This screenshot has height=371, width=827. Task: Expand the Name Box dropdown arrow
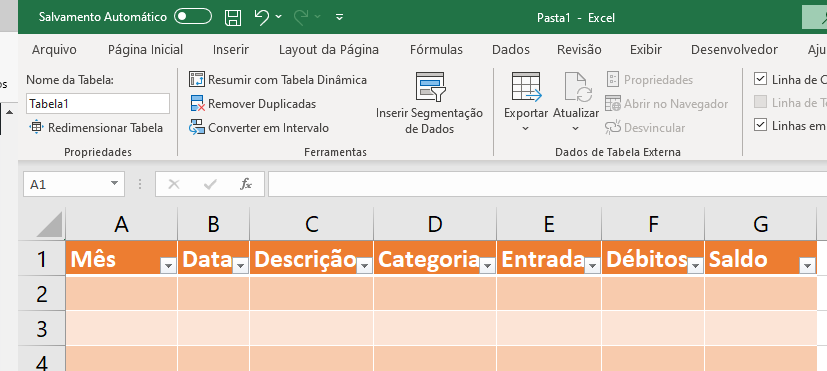pyautogui.click(x=114, y=184)
